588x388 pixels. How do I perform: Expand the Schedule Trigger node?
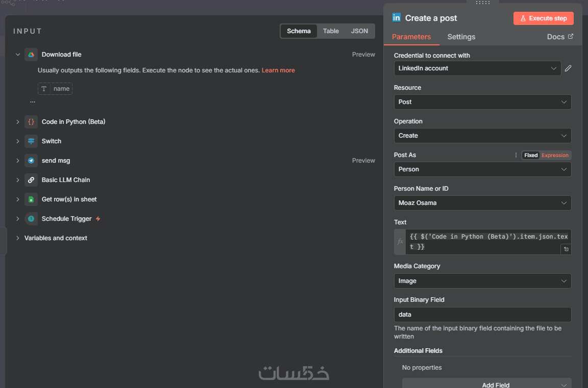point(18,219)
